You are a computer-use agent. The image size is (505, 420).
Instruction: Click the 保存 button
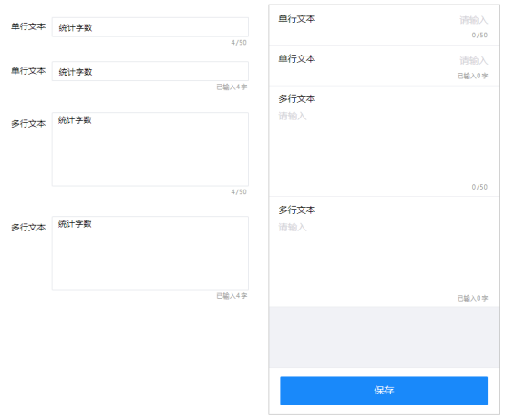tap(384, 391)
